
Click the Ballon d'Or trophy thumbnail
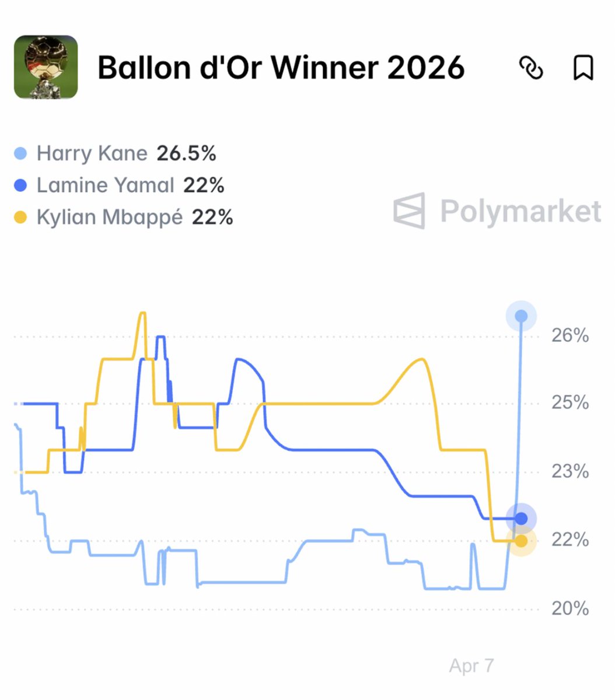coord(46,67)
